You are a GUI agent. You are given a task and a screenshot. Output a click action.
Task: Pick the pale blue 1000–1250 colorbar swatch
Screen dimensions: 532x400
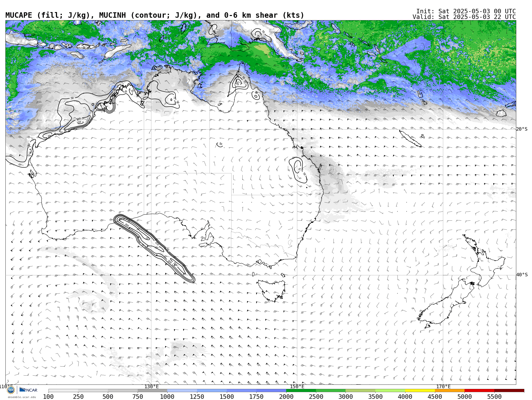click(182, 390)
